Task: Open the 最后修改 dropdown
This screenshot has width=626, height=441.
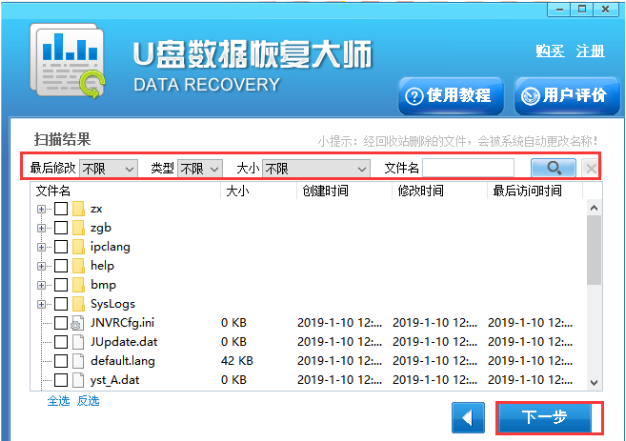Action: pyautogui.click(x=109, y=168)
